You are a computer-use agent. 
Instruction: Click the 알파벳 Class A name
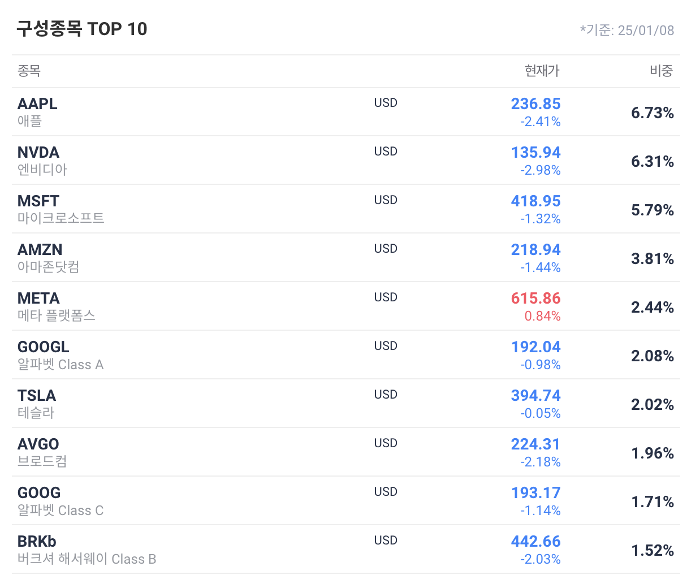(x=61, y=364)
